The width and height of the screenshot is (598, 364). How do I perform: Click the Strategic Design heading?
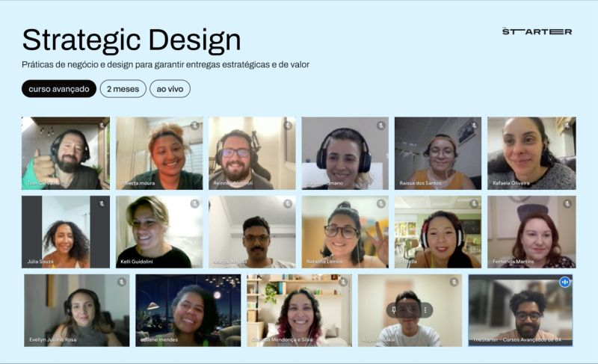pos(132,40)
